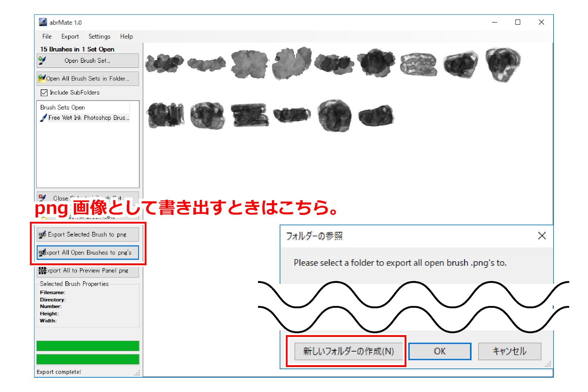The image size is (588, 392).
Task: Select the first brush thumbnail in second row
Action: pos(165,115)
